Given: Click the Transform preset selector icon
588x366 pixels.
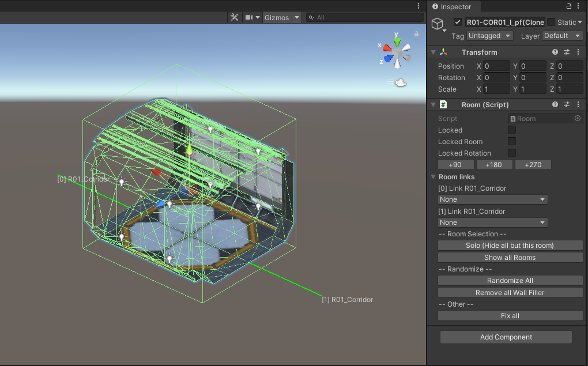Looking at the screenshot, I should tap(567, 52).
